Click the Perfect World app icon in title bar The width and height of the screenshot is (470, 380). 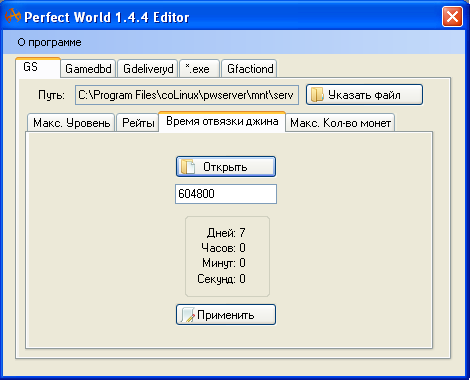coord(13,16)
